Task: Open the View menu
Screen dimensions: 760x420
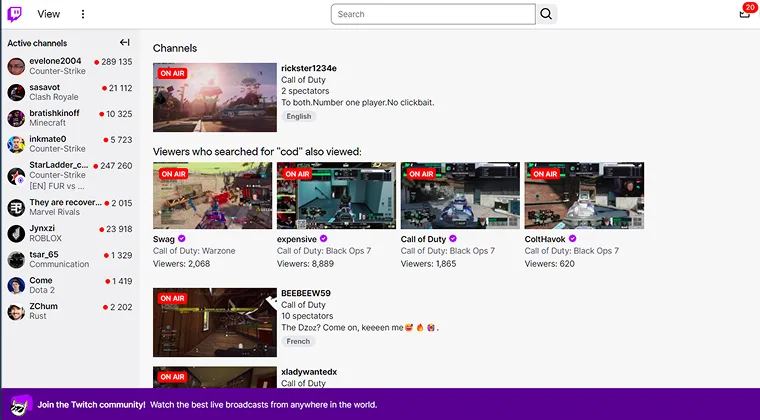Action: coord(48,14)
